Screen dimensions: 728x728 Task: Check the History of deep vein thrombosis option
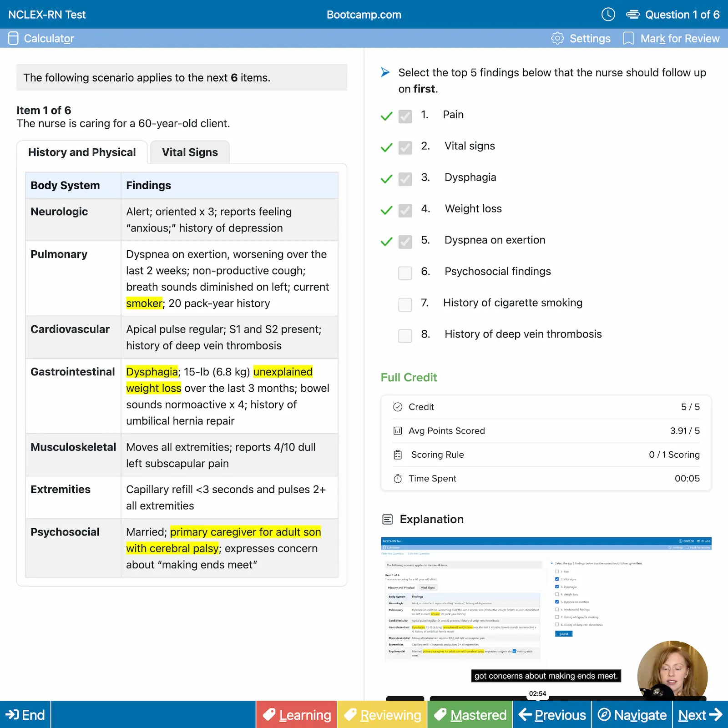click(405, 336)
